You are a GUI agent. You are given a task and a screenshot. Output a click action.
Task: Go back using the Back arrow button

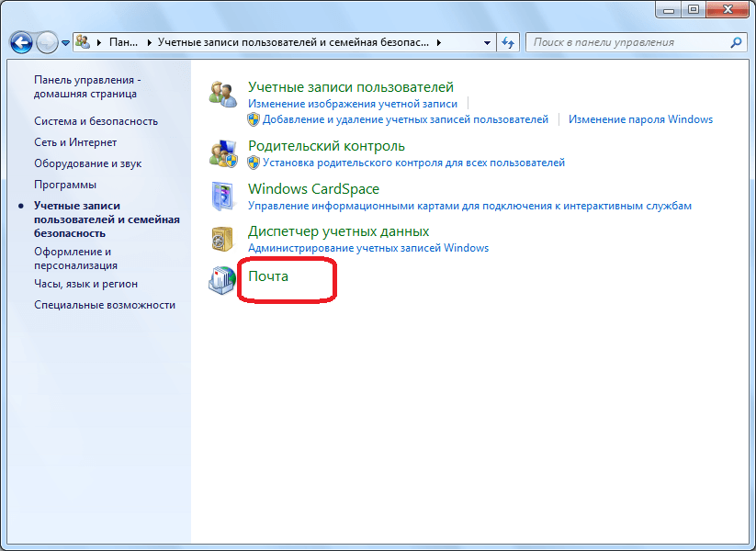[22, 42]
